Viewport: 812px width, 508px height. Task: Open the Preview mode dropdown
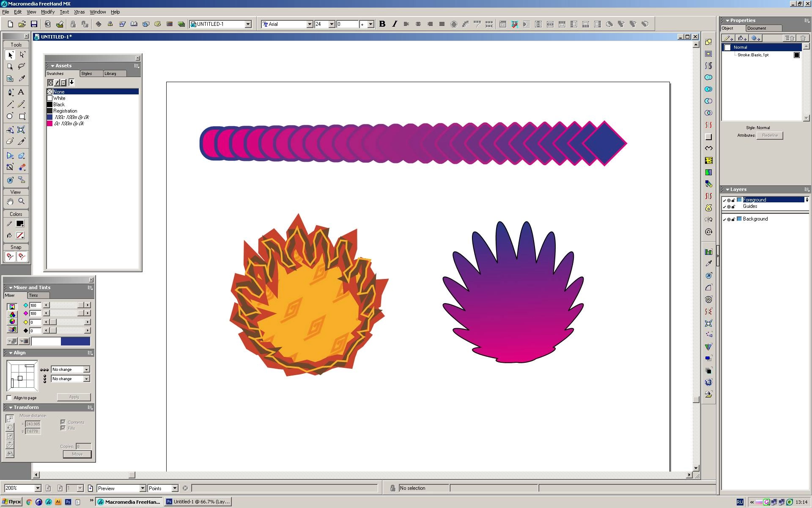tap(143, 488)
